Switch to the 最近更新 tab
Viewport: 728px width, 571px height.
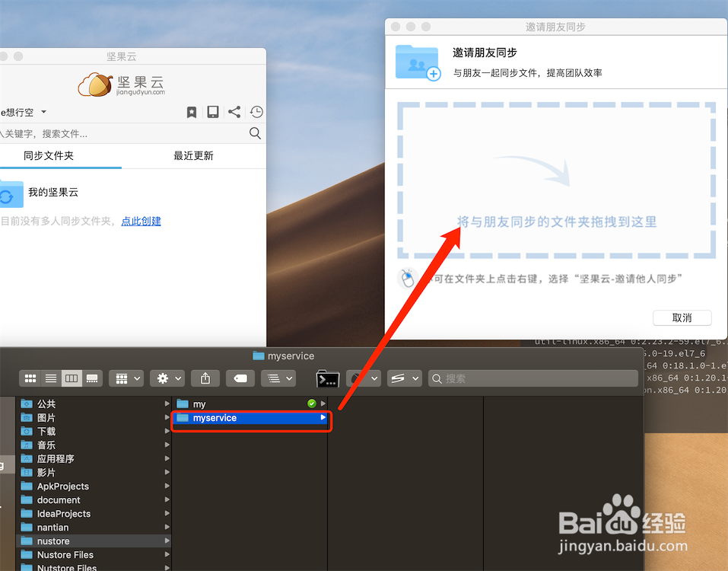point(193,155)
